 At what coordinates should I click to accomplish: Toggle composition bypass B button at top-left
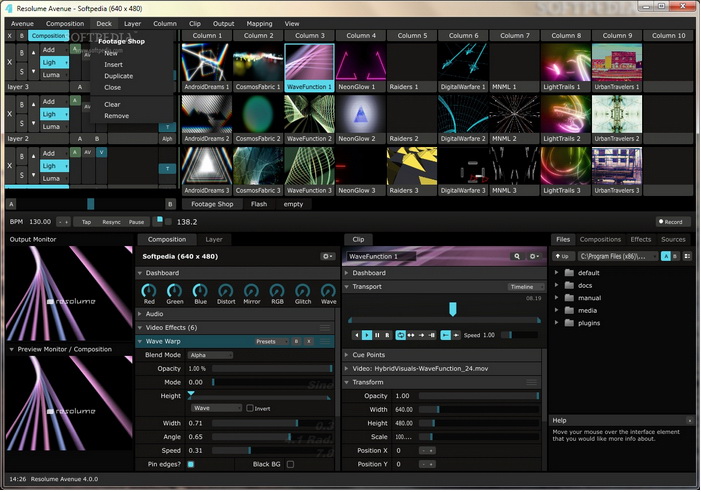coord(21,36)
